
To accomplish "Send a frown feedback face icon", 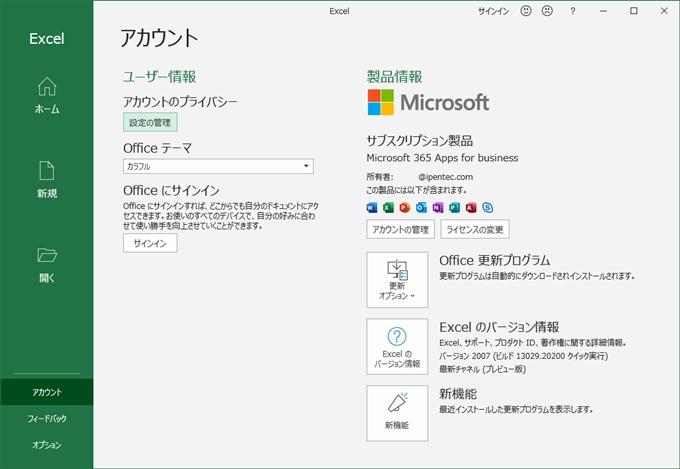I will (547, 11).
